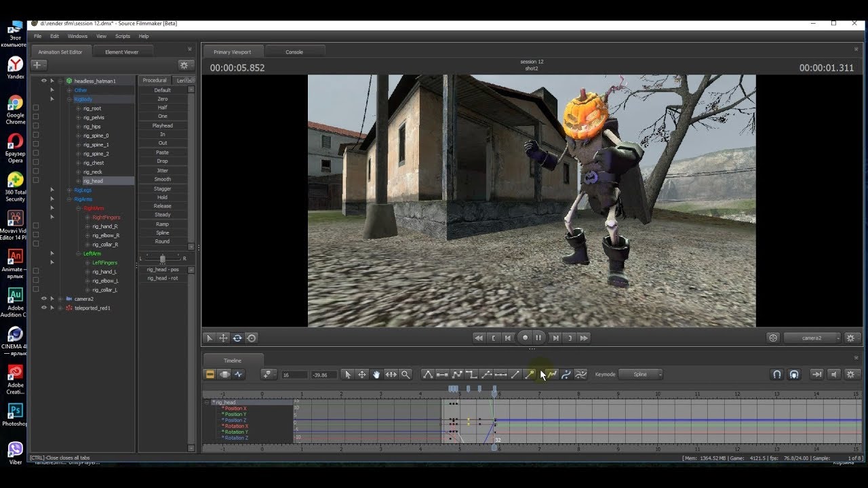Apply the Playhead procedural preset

click(162, 125)
